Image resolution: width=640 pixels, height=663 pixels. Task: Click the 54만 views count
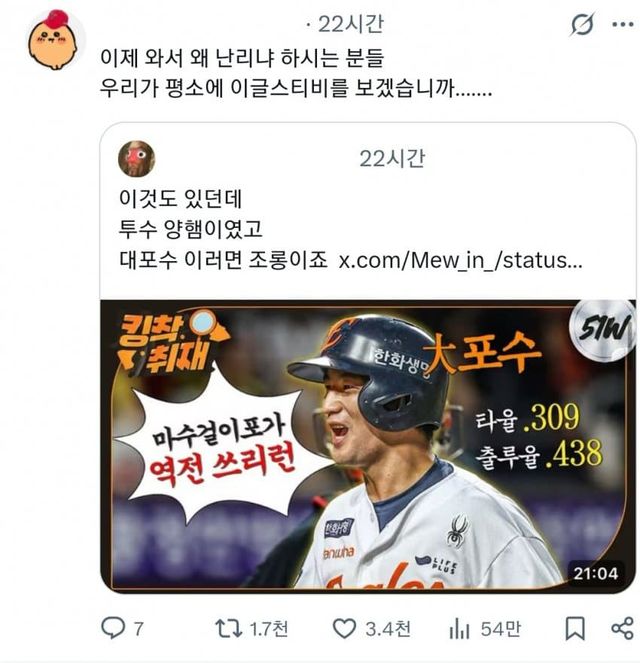click(501, 629)
